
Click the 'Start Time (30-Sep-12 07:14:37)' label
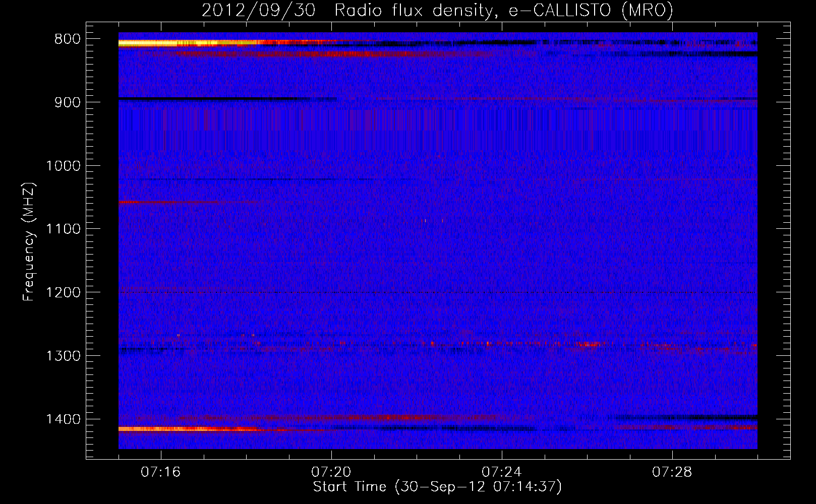coord(437,487)
